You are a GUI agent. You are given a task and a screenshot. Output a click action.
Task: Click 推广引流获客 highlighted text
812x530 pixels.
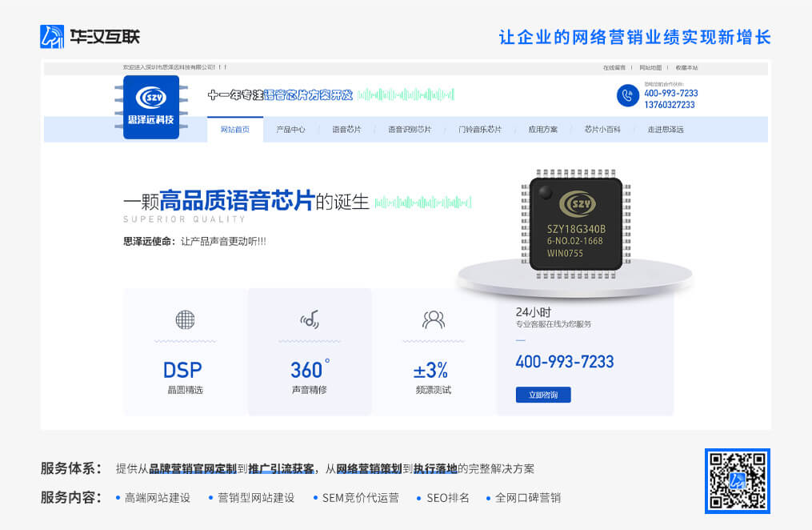(x=281, y=469)
